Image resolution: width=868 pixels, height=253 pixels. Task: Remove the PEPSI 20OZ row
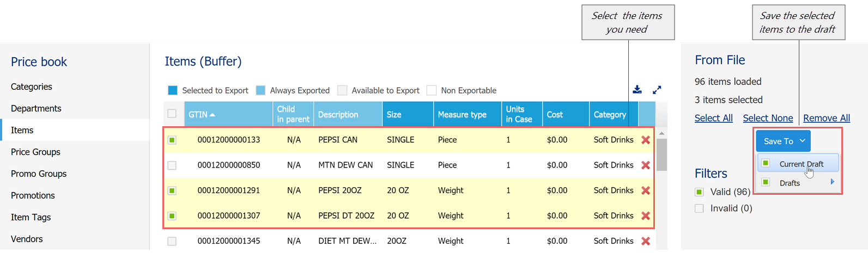tap(646, 190)
